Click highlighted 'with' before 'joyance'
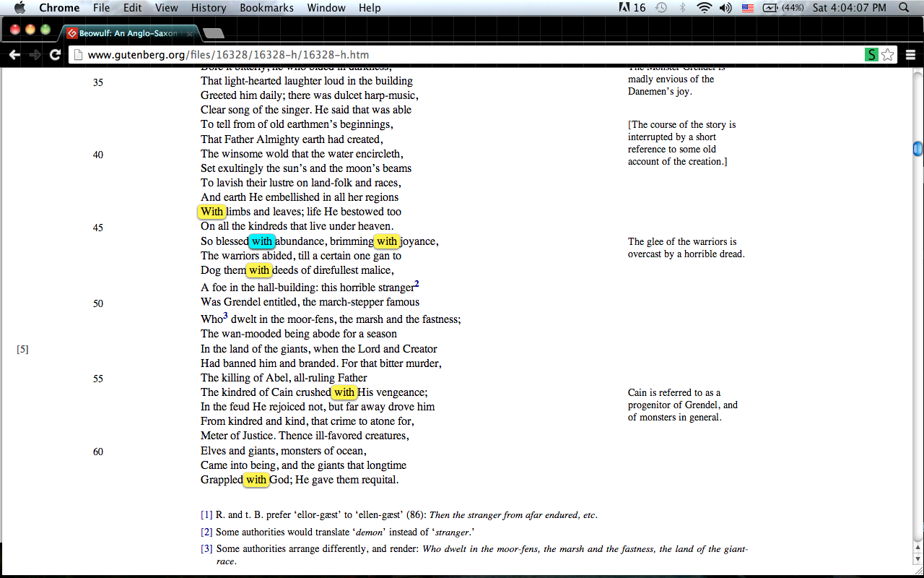 (387, 241)
